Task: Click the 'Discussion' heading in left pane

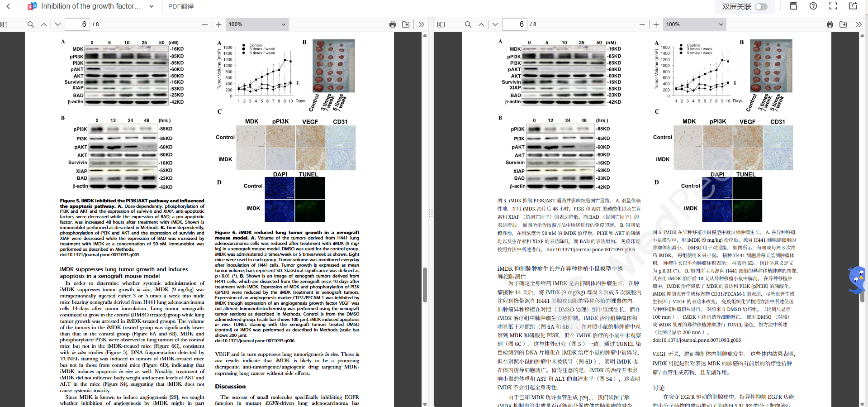Action: [x=230, y=387]
